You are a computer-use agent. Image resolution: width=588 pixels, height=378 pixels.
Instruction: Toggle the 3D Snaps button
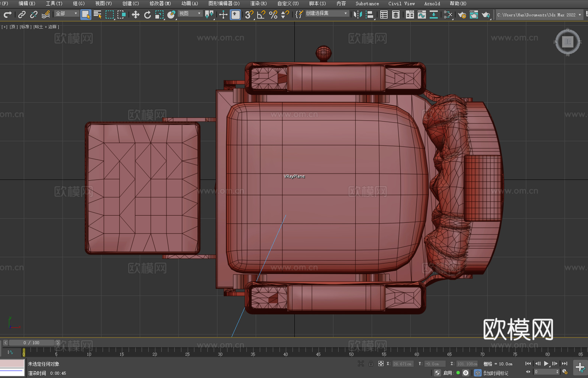click(x=249, y=14)
